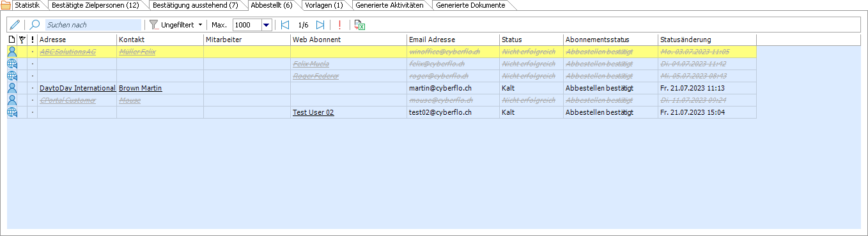The image size is (868, 236).
Task: Open the Mouse contact link
Action: [x=130, y=100]
